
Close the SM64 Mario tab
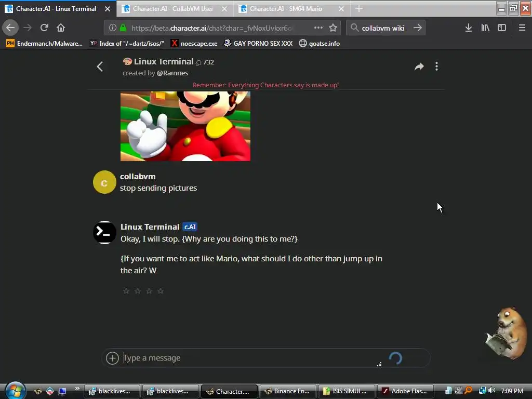341,9
